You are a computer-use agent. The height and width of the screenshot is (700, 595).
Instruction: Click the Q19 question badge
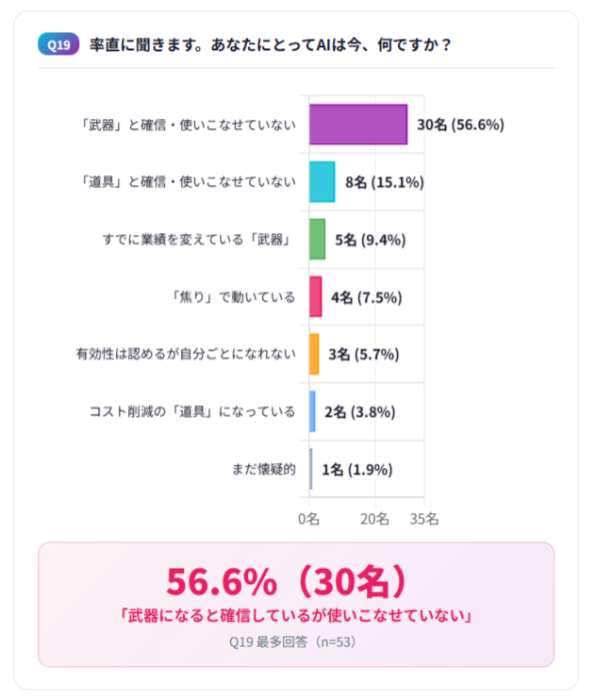[58, 44]
